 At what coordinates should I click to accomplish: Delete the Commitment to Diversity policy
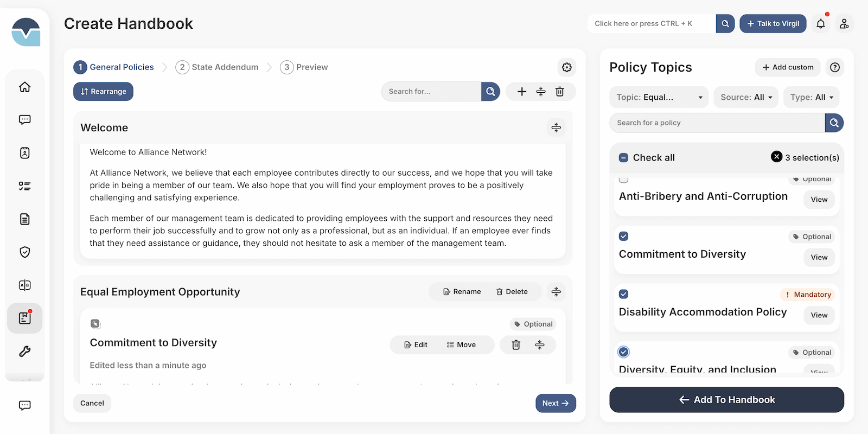coord(516,345)
